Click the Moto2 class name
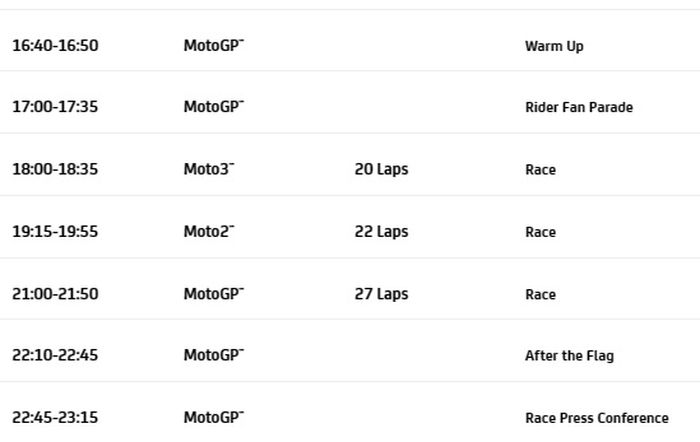Screen dimensions: 700x442 click(208, 231)
